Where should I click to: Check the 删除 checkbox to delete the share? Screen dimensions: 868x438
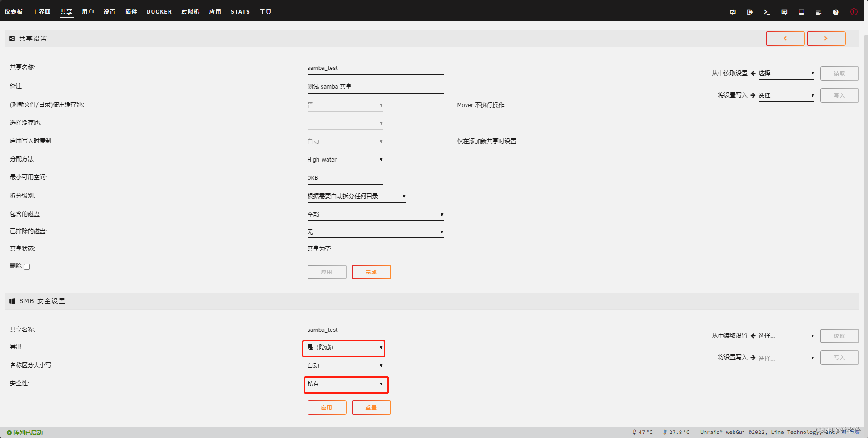point(26,266)
